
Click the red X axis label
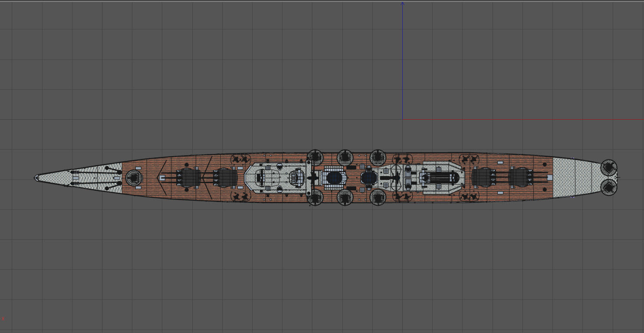3,319
